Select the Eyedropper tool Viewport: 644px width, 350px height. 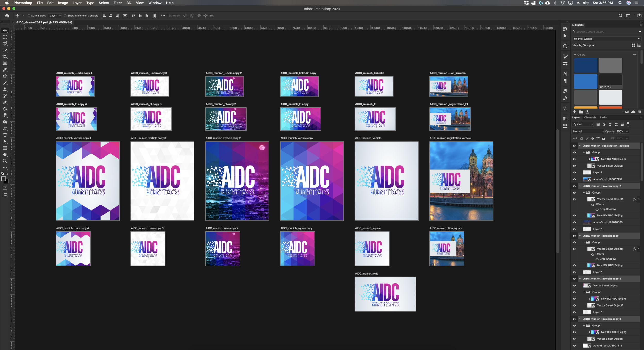point(5,70)
